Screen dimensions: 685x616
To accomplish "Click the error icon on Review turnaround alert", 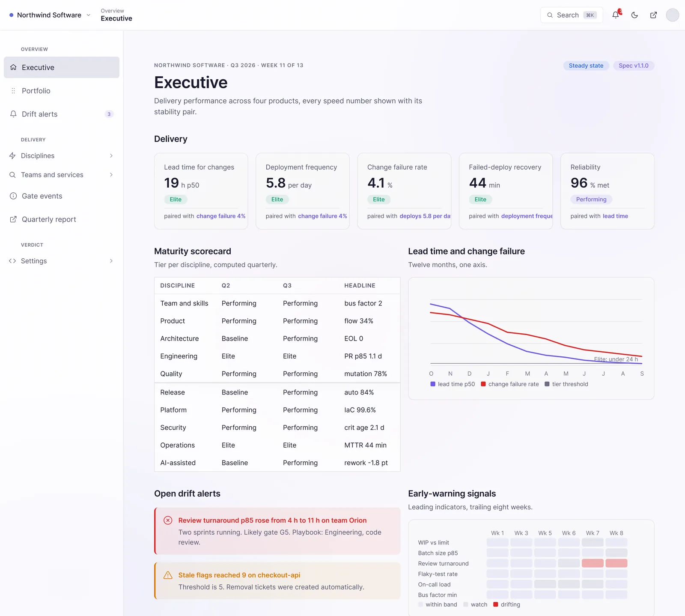I will [x=168, y=520].
